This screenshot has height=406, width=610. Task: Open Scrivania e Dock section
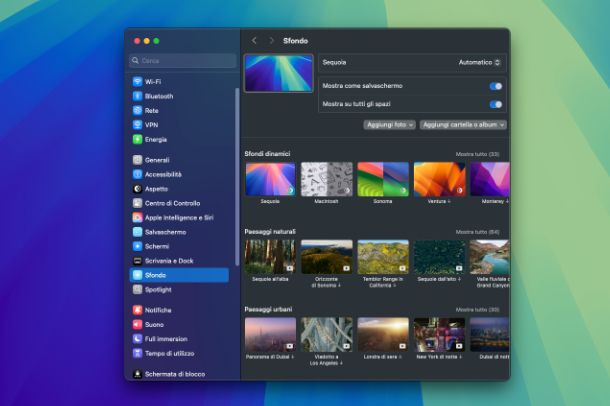(x=170, y=260)
